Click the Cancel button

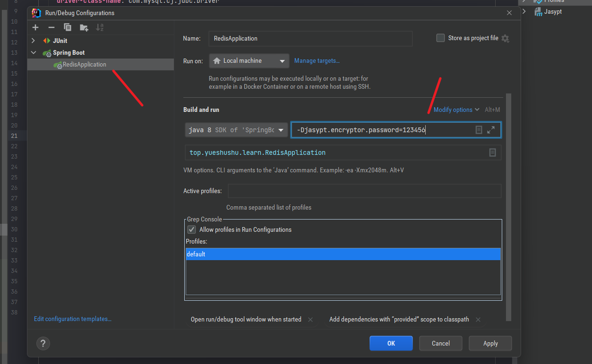click(441, 343)
